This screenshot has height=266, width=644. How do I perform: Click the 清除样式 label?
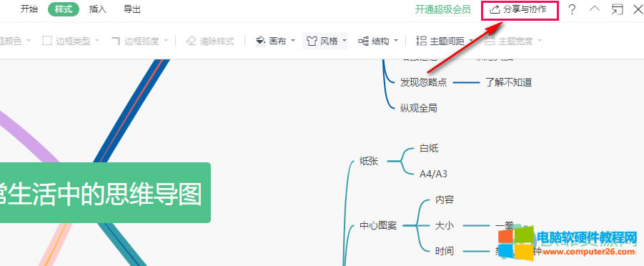[x=217, y=41]
